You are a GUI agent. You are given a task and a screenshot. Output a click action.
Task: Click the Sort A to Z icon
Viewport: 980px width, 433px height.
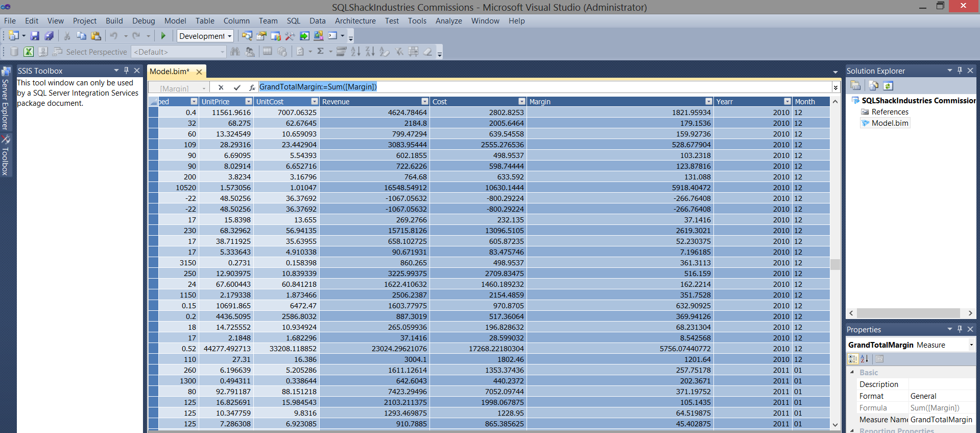tap(355, 51)
